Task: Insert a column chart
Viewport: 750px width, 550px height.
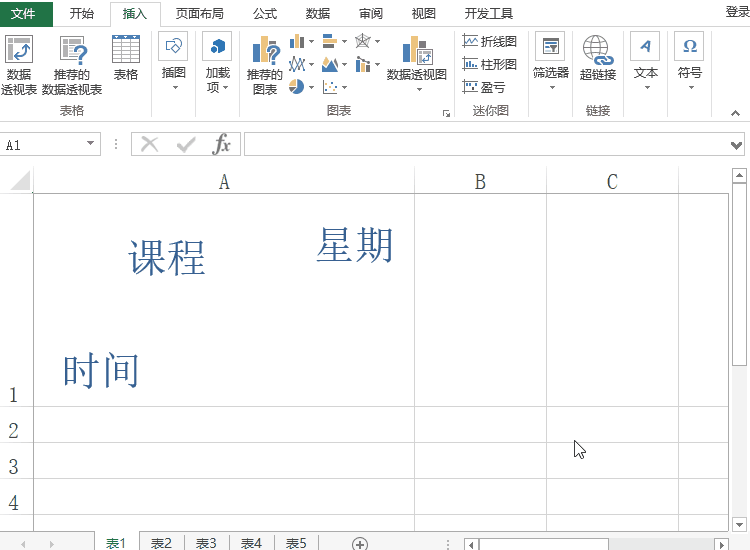Action: pos(297,42)
